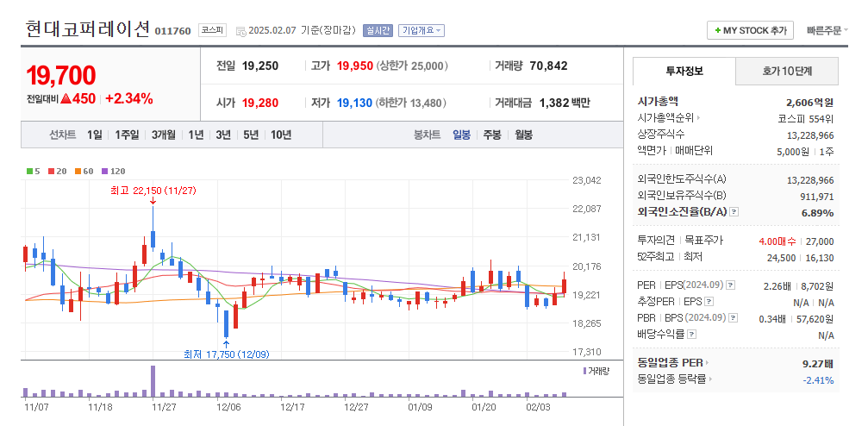Viewport: 868px width, 426px height.
Task: Click the stock code 011760
Action: (172, 31)
